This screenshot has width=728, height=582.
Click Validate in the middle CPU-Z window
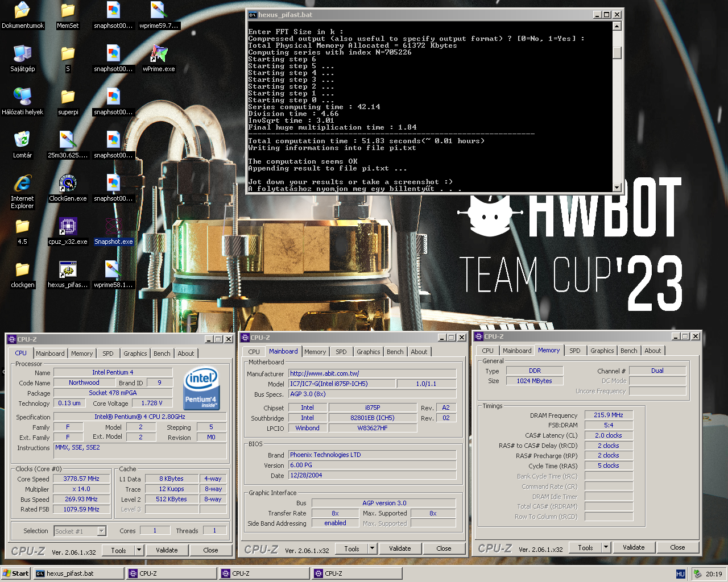(400, 548)
